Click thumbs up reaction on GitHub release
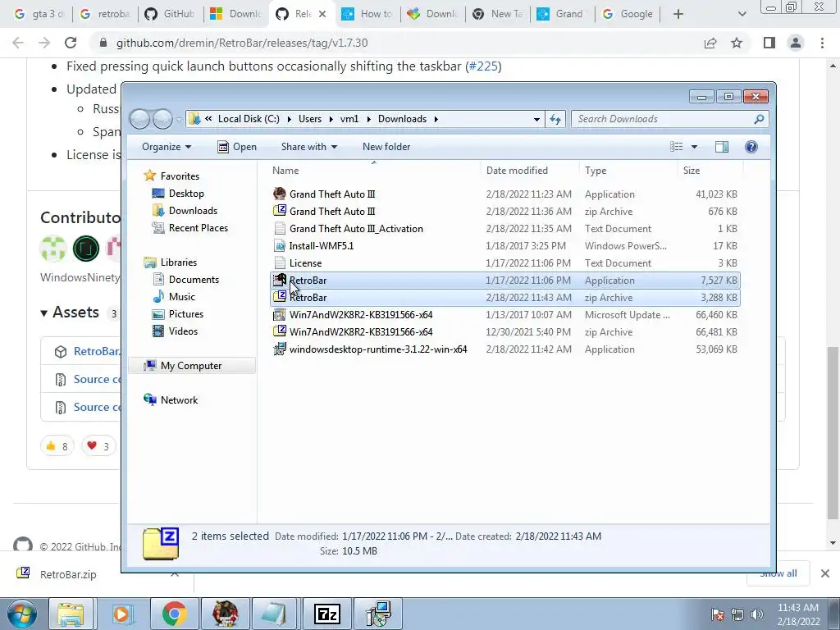The height and width of the screenshot is (630, 840). [57, 445]
